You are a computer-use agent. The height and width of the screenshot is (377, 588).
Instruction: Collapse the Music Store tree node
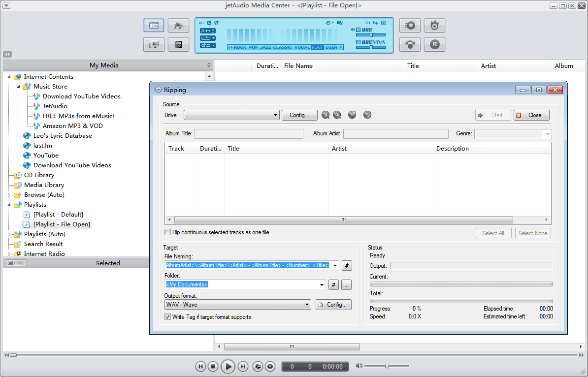(18, 87)
